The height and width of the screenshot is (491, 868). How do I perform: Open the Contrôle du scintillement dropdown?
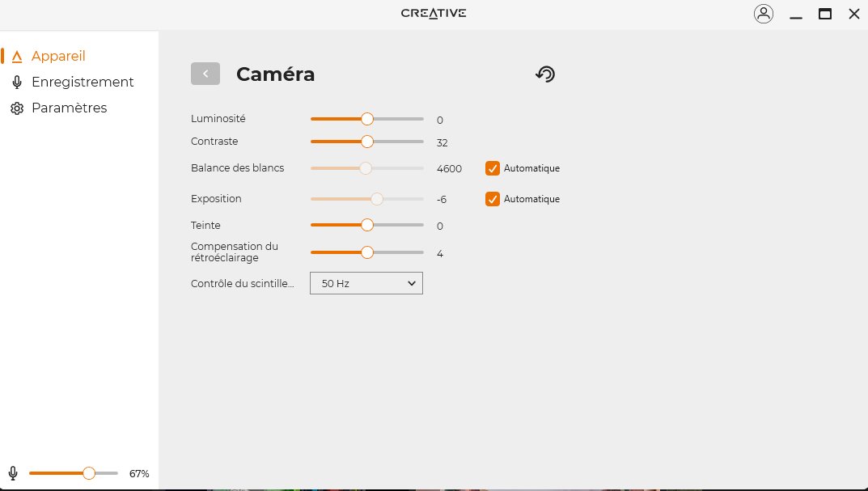[366, 283]
